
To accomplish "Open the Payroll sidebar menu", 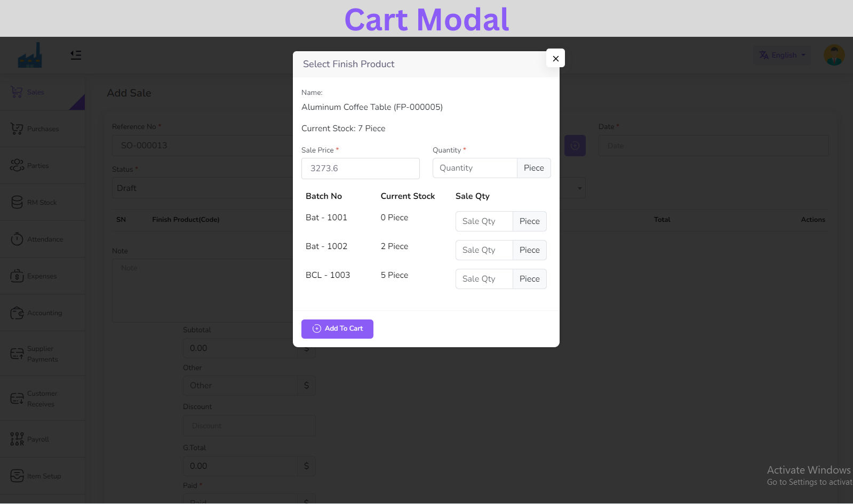I will click(37, 439).
